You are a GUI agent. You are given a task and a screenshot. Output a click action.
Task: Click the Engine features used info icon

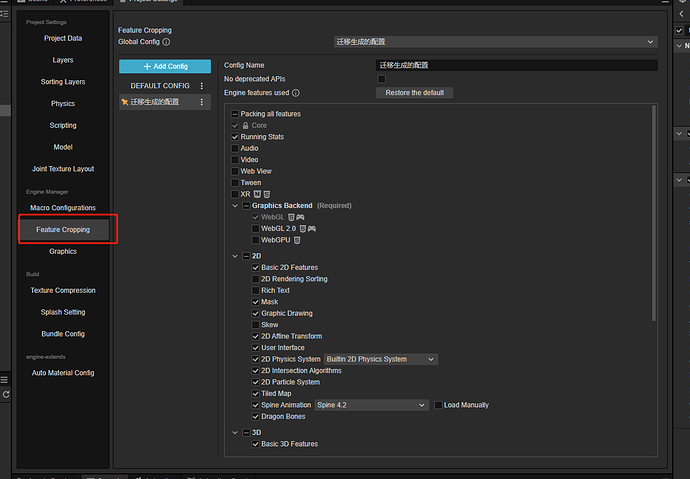pos(296,93)
